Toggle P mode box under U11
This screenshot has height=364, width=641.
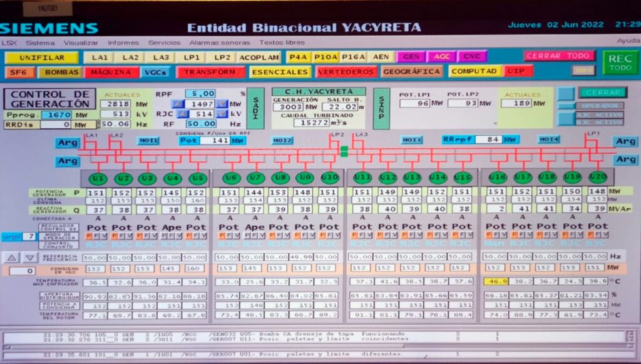coord(354,235)
